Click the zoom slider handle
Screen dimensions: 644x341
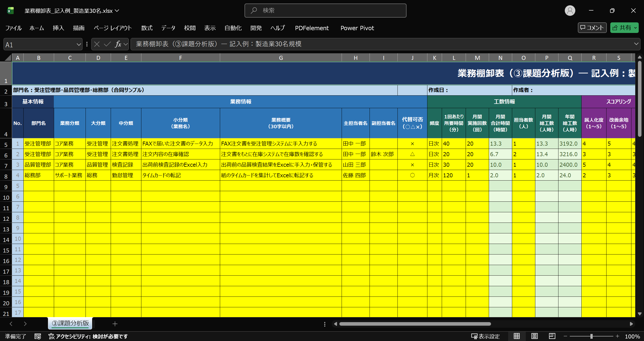[591, 336]
